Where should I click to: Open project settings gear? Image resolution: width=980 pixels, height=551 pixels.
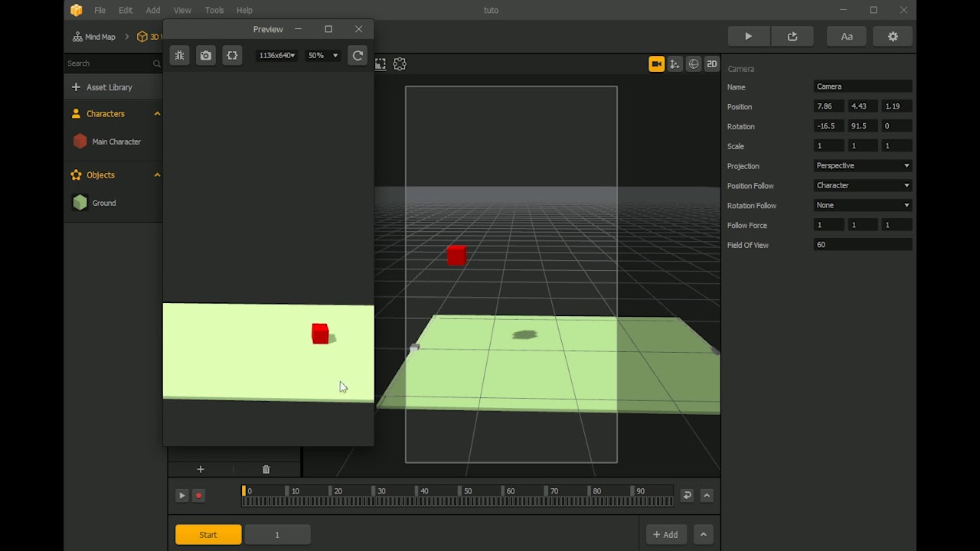point(893,36)
